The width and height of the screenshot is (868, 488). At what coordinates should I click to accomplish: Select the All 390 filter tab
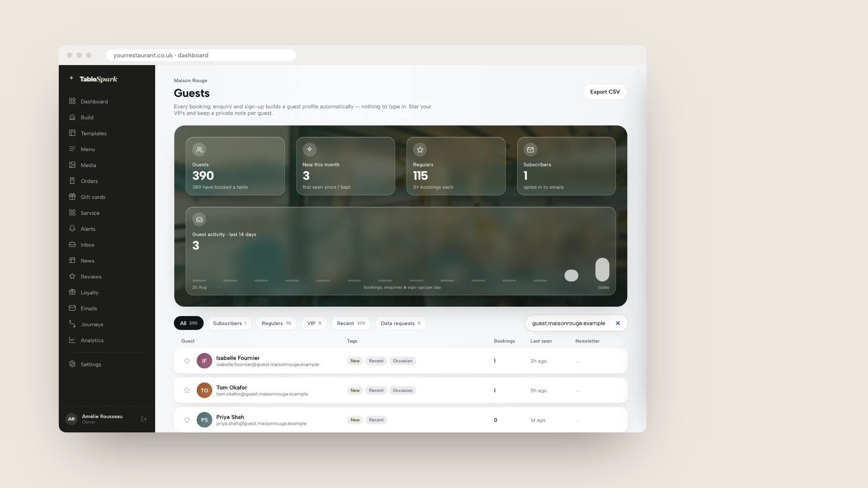coord(189,323)
